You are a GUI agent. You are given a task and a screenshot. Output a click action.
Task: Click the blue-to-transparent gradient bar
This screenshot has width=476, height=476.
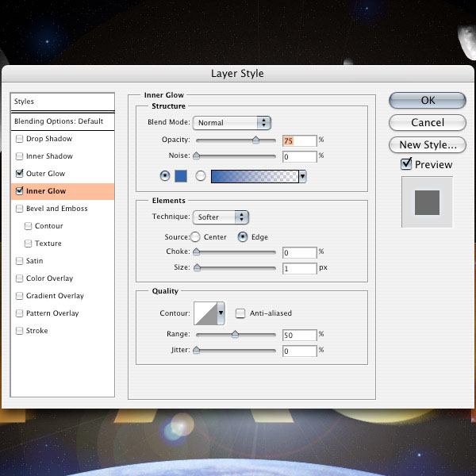[255, 176]
